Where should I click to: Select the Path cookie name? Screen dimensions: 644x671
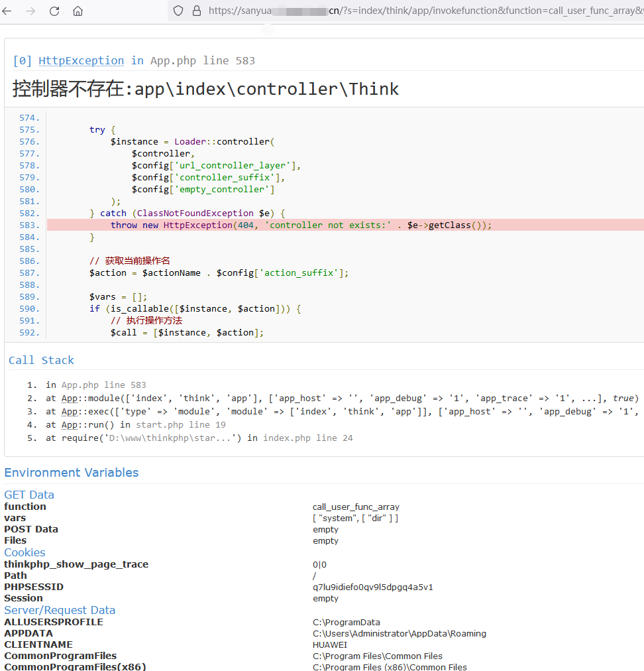pyautogui.click(x=15, y=576)
